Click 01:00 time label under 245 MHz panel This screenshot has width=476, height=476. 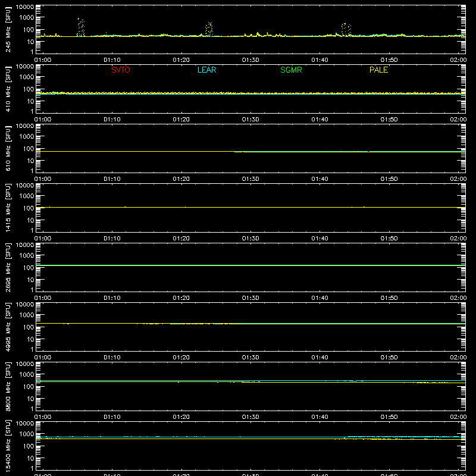coord(43,60)
